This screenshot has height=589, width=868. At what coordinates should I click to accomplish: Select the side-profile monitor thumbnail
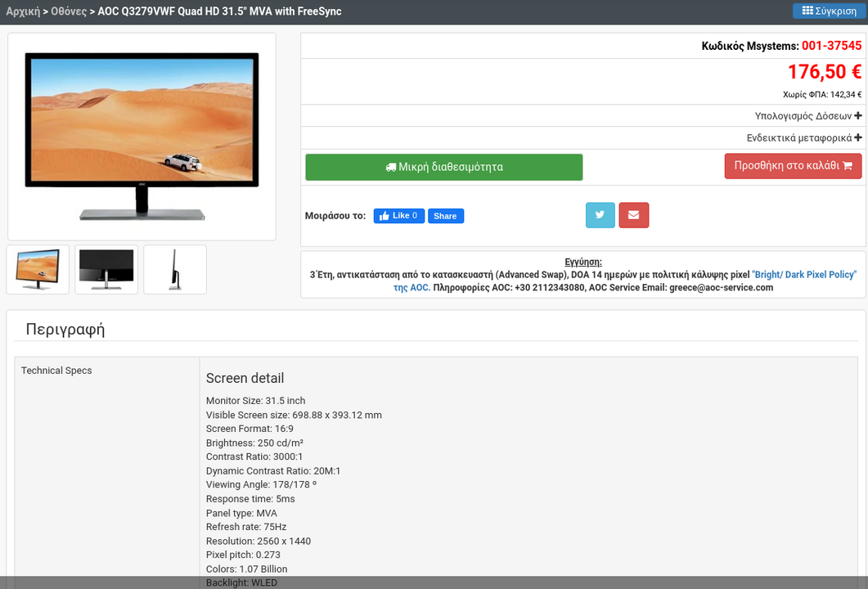click(x=175, y=270)
